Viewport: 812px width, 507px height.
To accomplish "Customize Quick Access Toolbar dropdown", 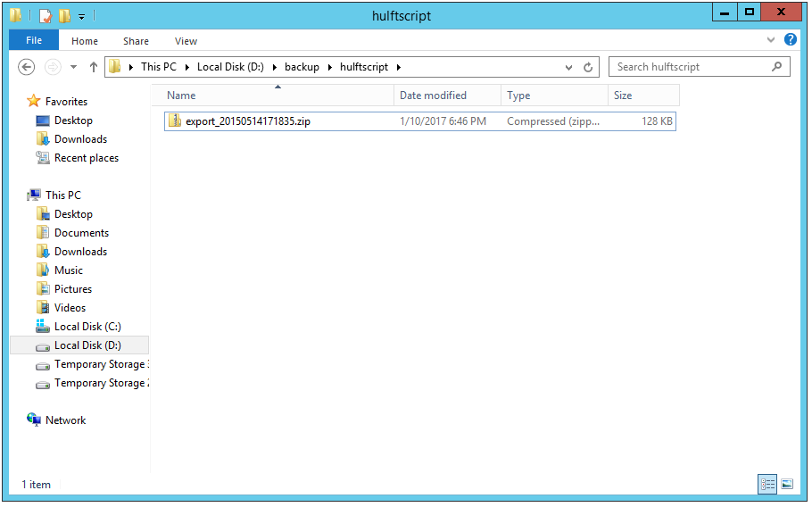I will (82, 16).
